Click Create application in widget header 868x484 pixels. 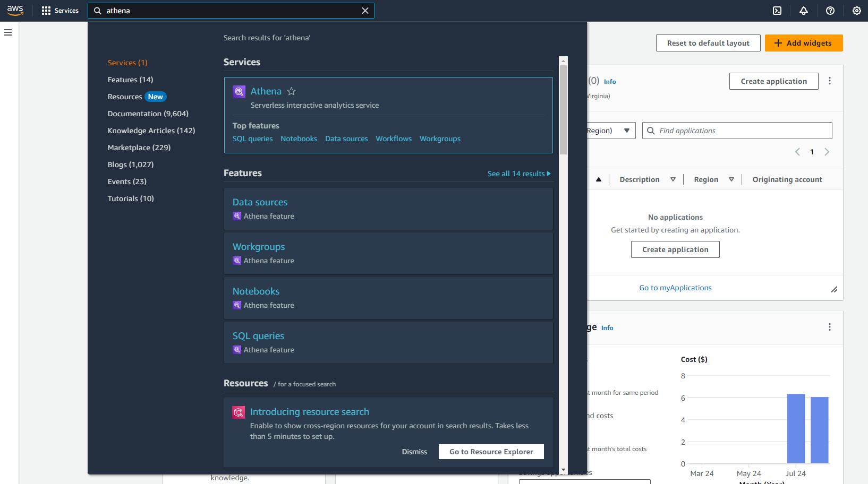[774, 81]
